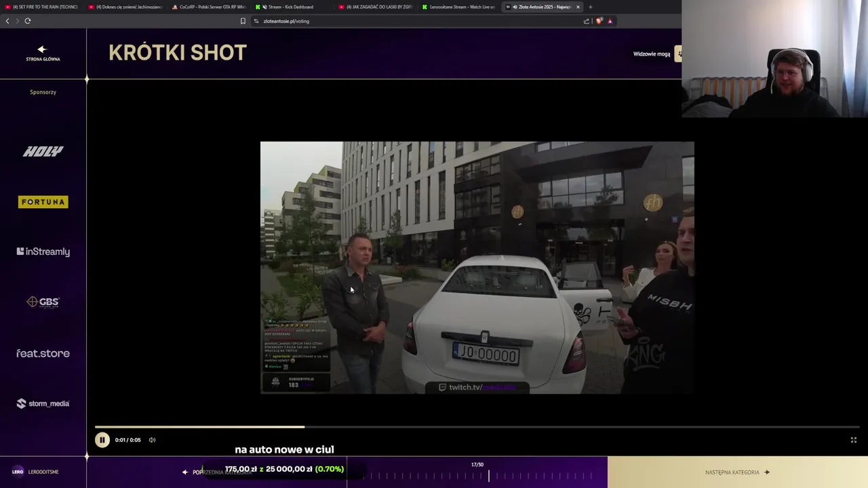This screenshot has height=488, width=868.
Task: Switch to Jak zagadać do laski tab
Action: (376, 7)
